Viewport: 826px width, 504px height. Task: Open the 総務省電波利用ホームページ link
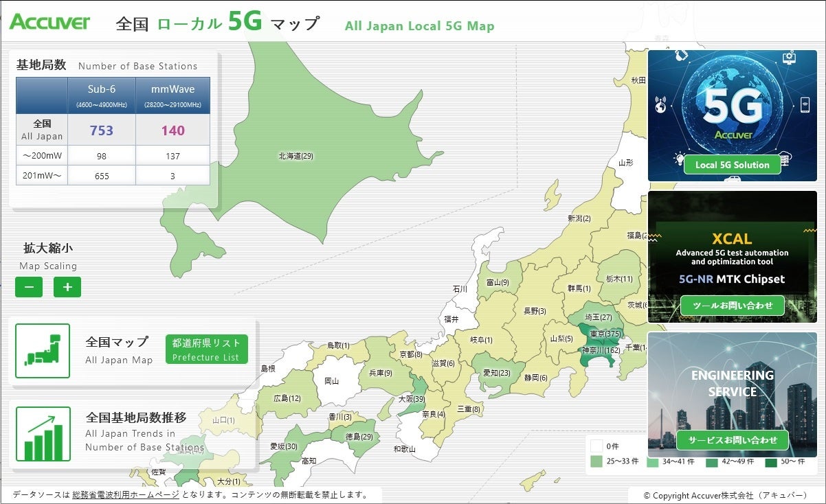[126, 494]
